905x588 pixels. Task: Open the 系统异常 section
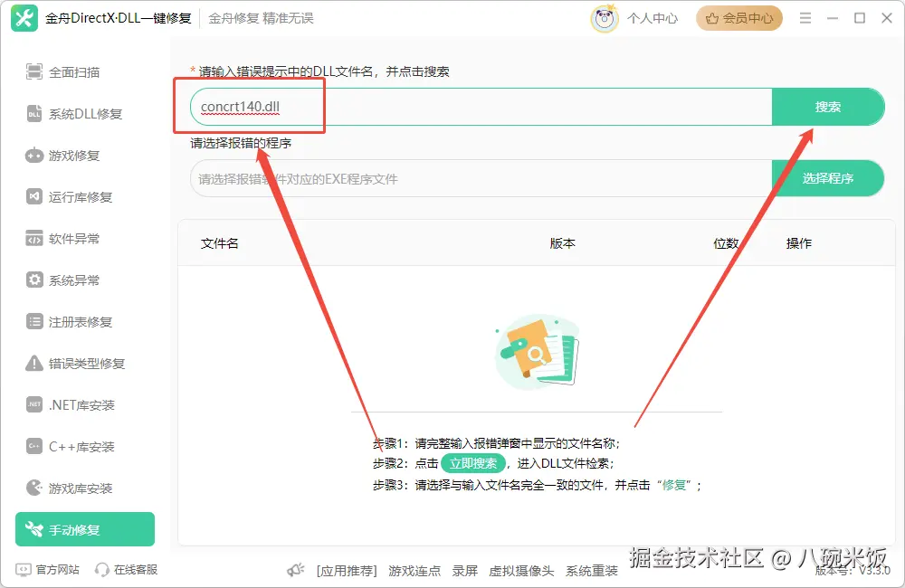coord(63,280)
